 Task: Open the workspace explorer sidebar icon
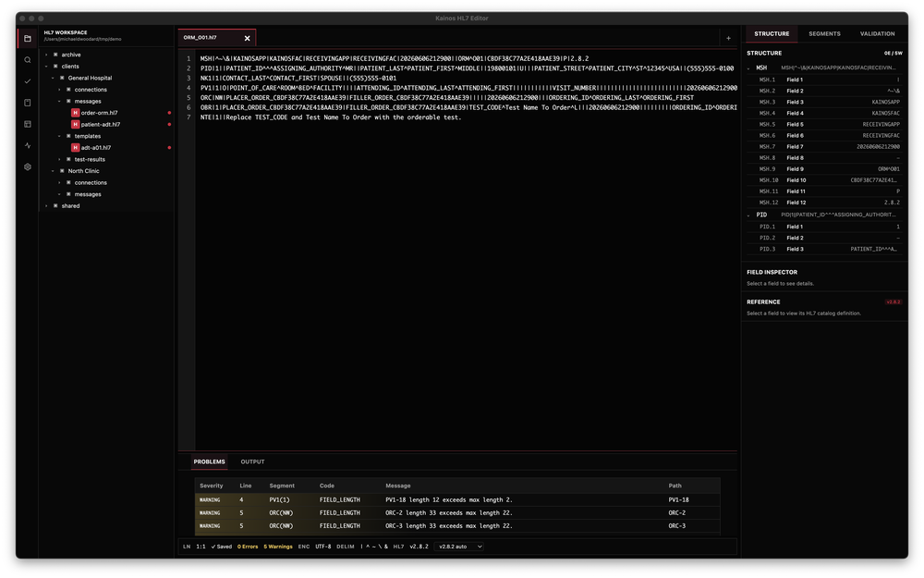[28, 38]
